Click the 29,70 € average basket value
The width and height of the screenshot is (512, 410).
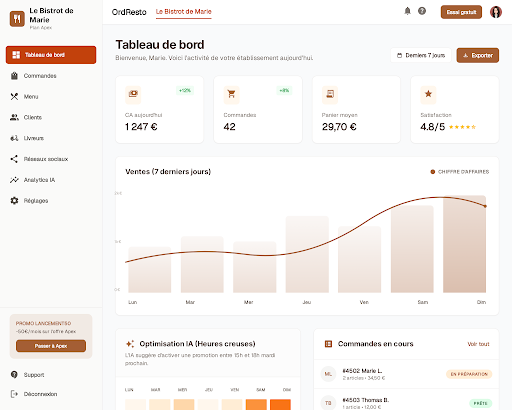pos(339,127)
